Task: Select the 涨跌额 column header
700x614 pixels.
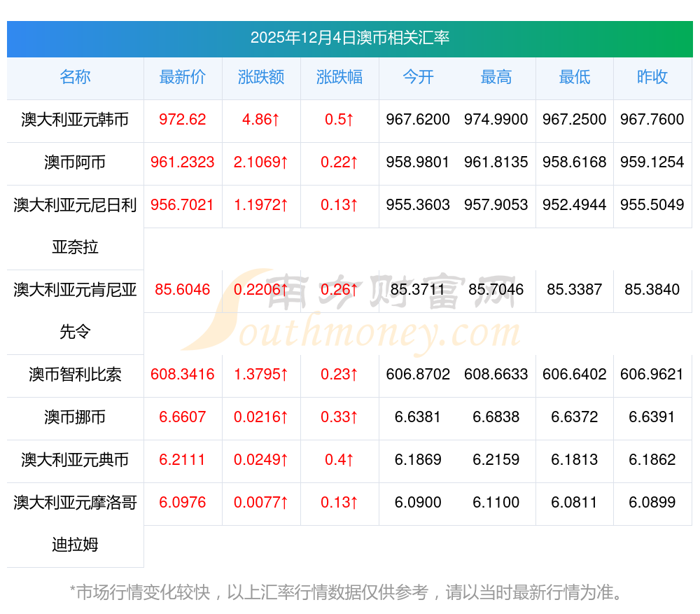Action: pyautogui.click(x=261, y=78)
